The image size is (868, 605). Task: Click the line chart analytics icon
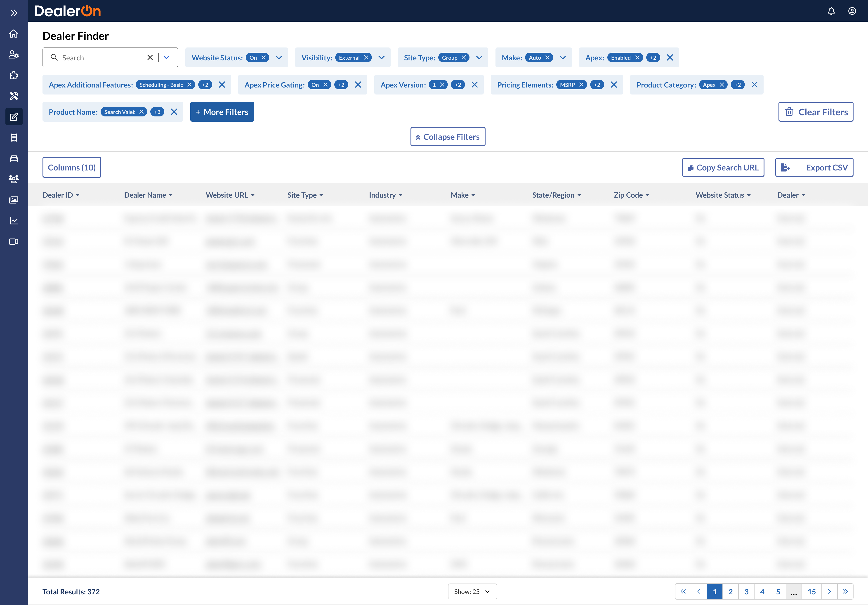click(x=14, y=221)
